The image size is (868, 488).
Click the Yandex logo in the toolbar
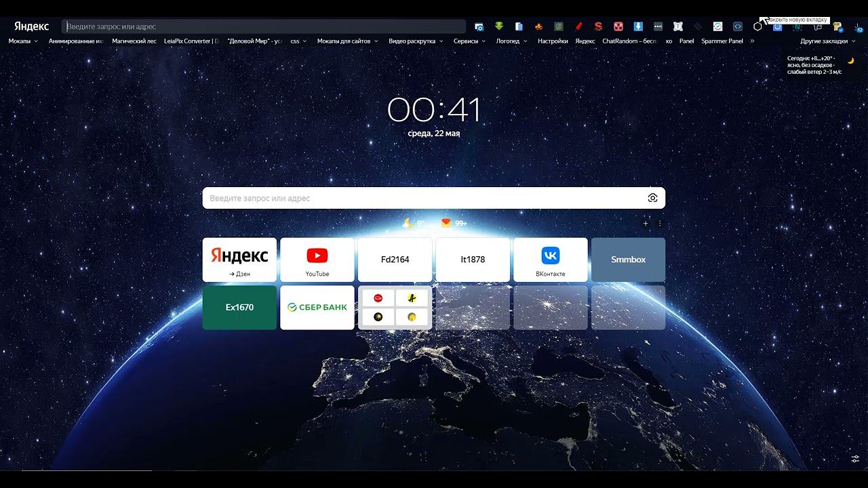[31, 26]
